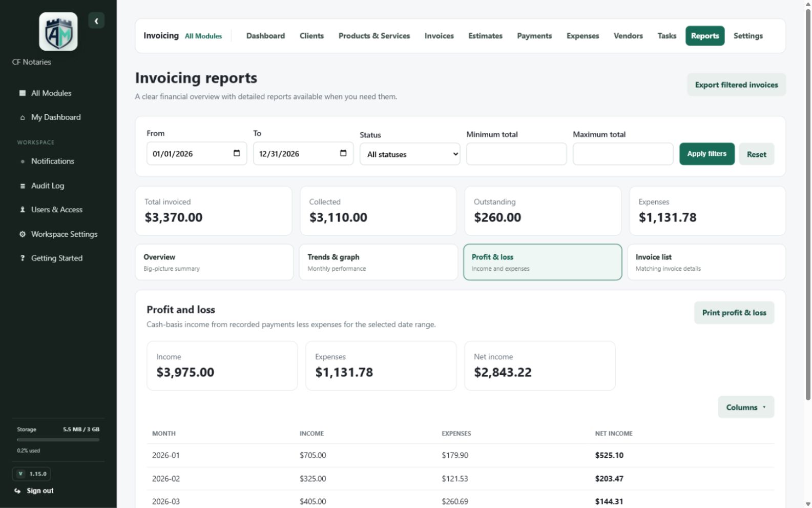Select the Overview report card
The height and width of the screenshot is (508, 812).
[214, 262]
